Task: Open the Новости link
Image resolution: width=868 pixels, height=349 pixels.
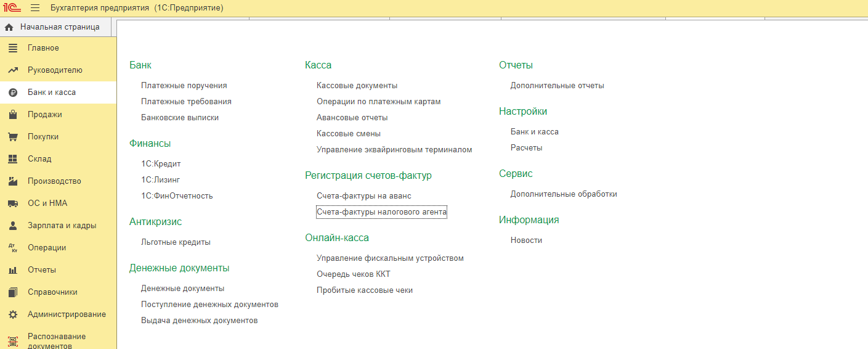Action: pyautogui.click(x=526, y=240)
